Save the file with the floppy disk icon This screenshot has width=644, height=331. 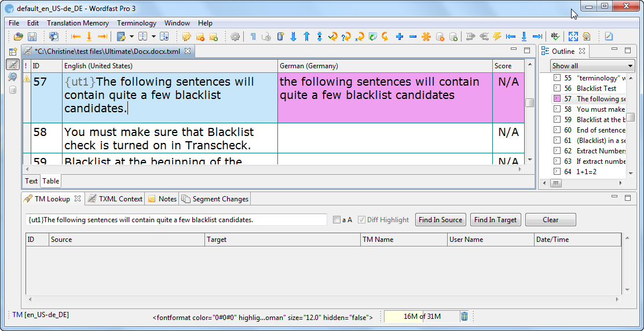point(32,36)
